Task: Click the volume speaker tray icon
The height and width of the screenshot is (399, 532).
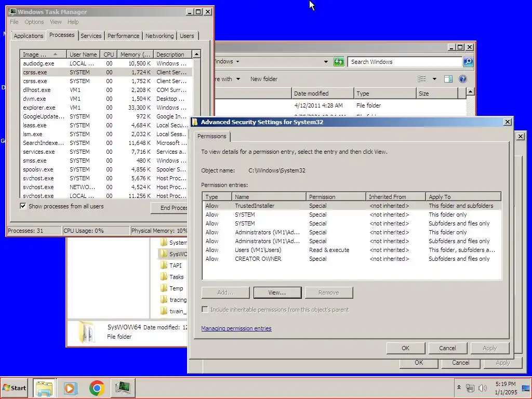Action: (x=482, y=388)
